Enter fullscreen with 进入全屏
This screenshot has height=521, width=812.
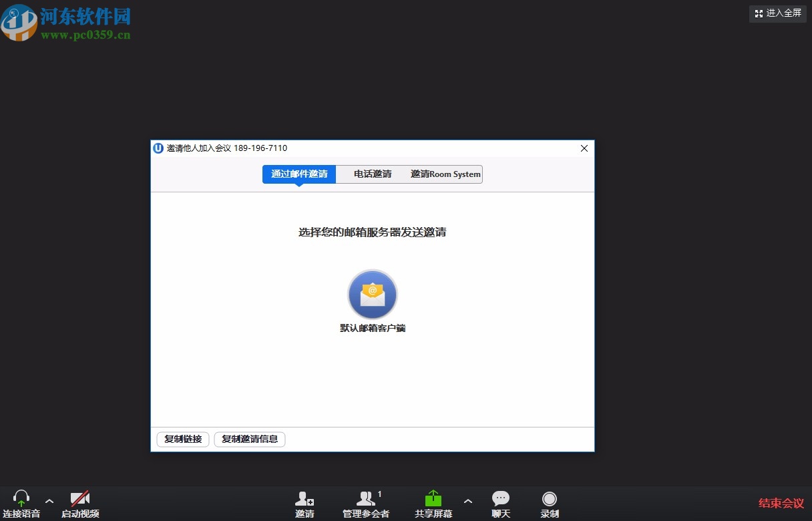pyautogui.click(x=777, y=13)
